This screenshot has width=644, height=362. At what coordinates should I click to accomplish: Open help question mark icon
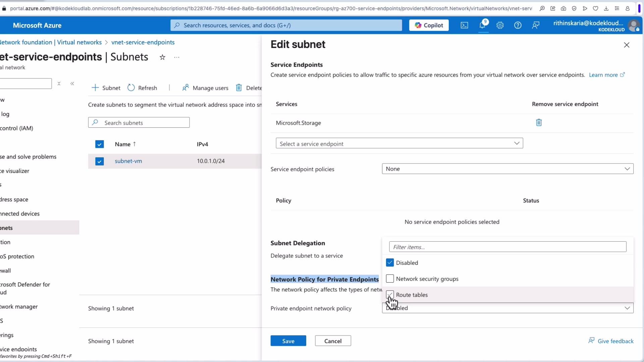point(518,25)
